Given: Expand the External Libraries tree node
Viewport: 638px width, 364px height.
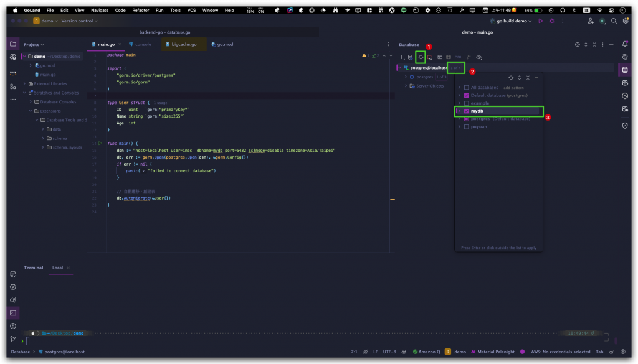Looking at the screenshot, I should 24,83.
